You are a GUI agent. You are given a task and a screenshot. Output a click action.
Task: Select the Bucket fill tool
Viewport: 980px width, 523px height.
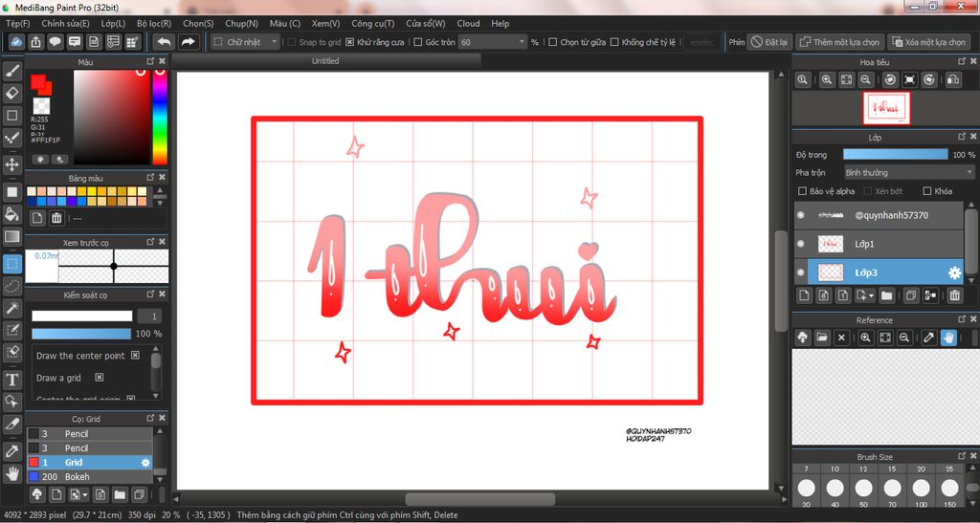tap(11, 214)
